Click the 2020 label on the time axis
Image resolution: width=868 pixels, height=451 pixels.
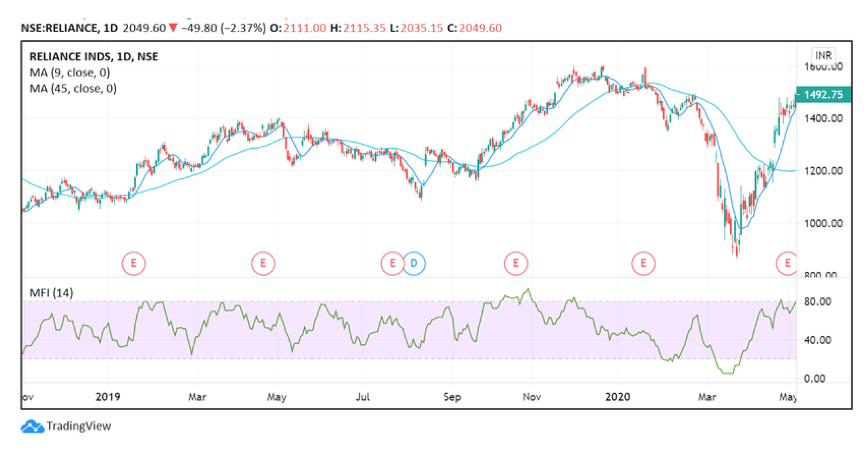(x=617, y=397)
